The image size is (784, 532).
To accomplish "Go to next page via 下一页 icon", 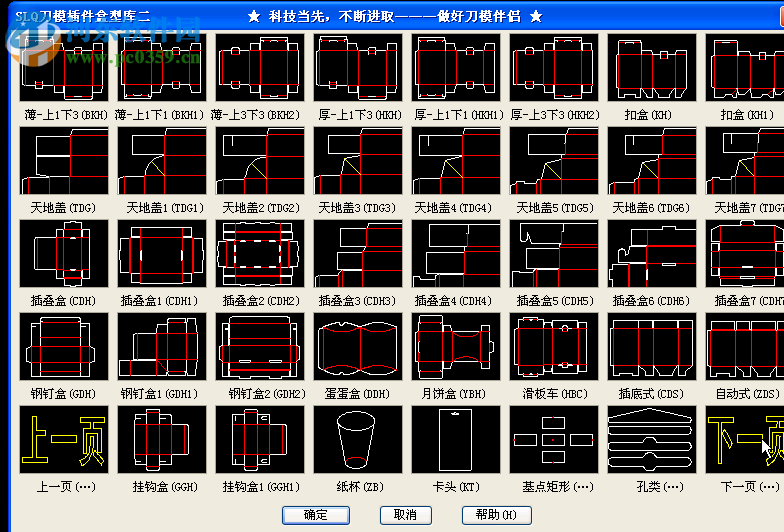I will [744, 440].
